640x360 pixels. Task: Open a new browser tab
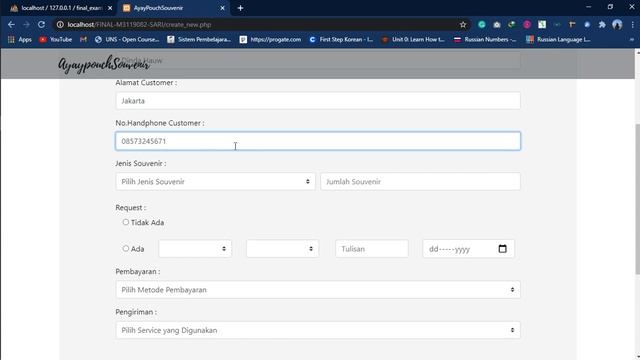pyautogui.click(x=240, y=8)
